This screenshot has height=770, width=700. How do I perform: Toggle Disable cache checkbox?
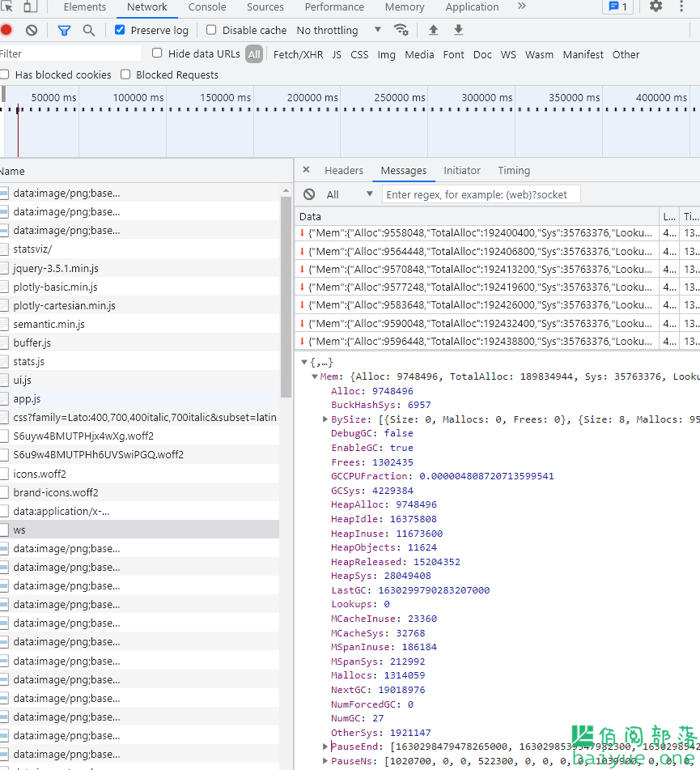211,30
